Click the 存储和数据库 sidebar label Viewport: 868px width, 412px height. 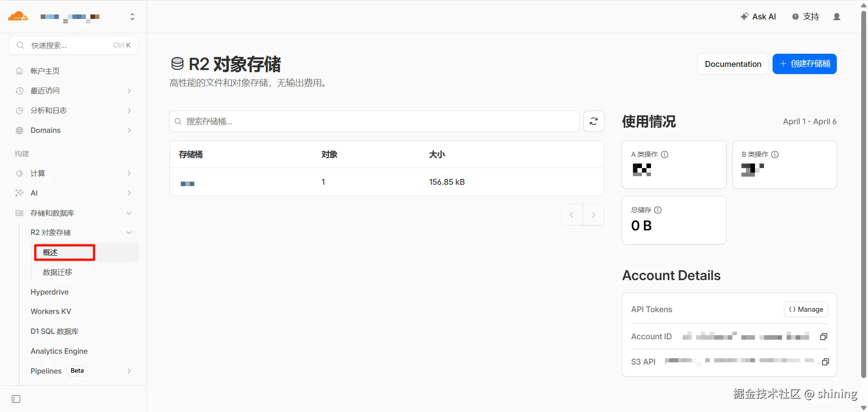point(52,213)
